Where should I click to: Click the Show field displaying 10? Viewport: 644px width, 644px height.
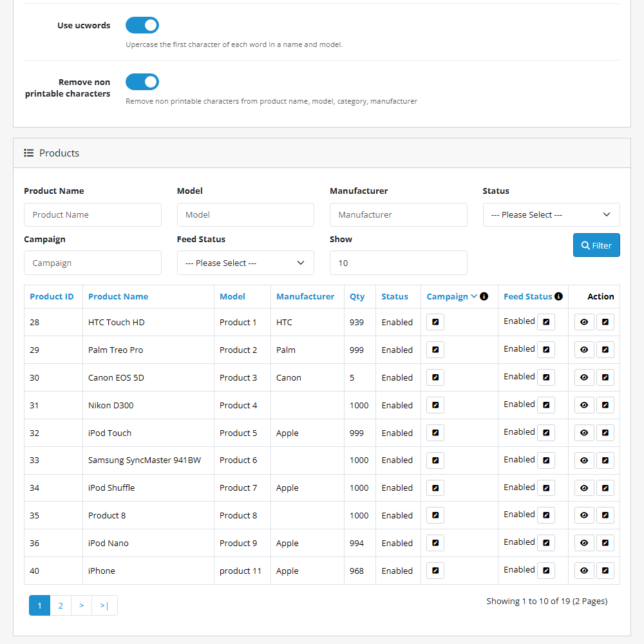click(x=398, y=263)
